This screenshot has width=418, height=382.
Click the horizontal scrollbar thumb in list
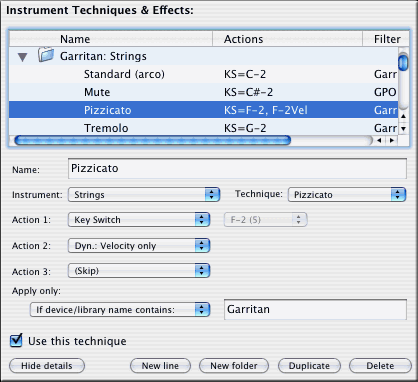point(153,140)
